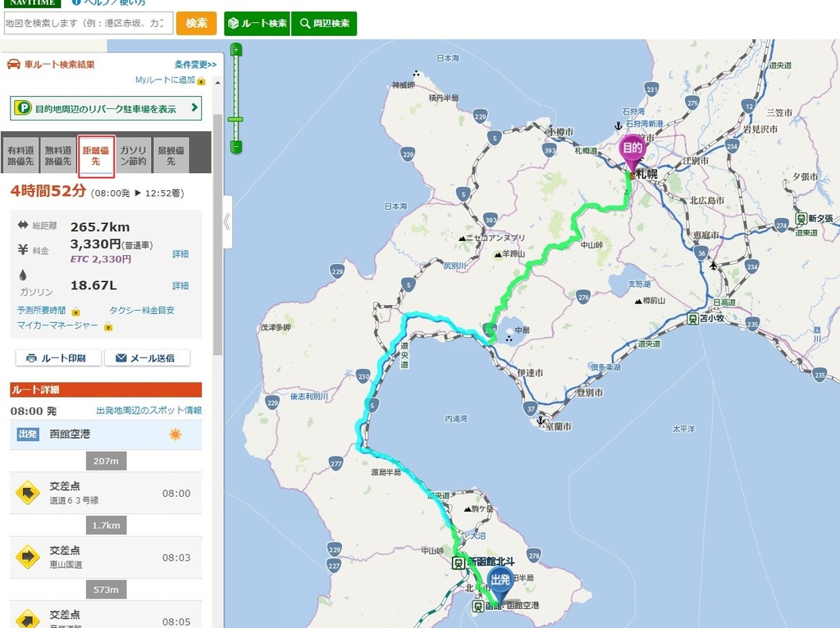The height and width of the screenshot is (628, 840).
Task: Open the ルート検索 route search
Action: [257, 24]
